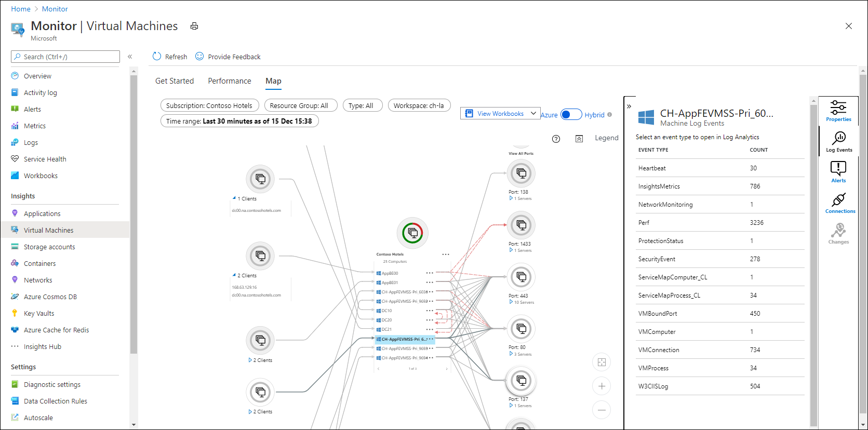Screen dimensions: 868x430
Task: Open the InsightsMetrics event row
Action: click(x=720, y=186)
